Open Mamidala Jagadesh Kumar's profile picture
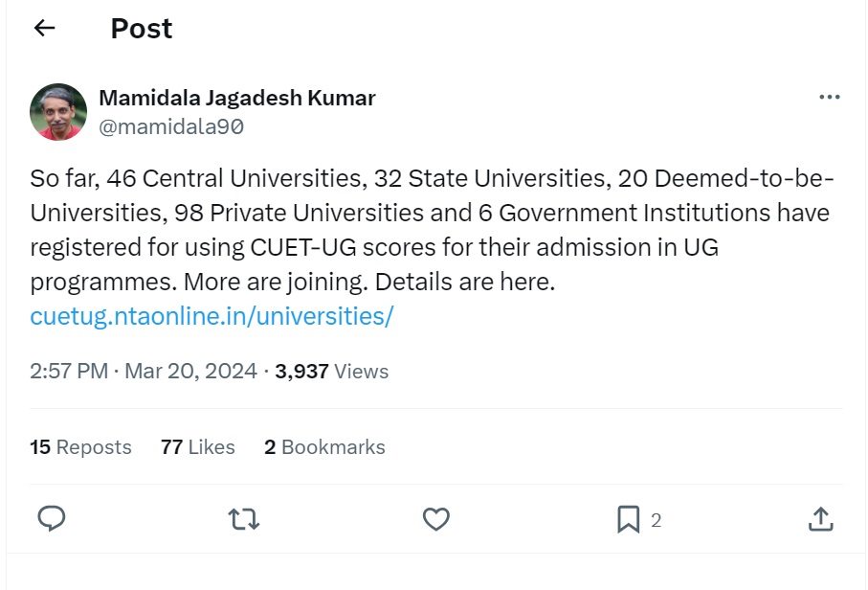The image size is (868, 590). tap(58, 112)
